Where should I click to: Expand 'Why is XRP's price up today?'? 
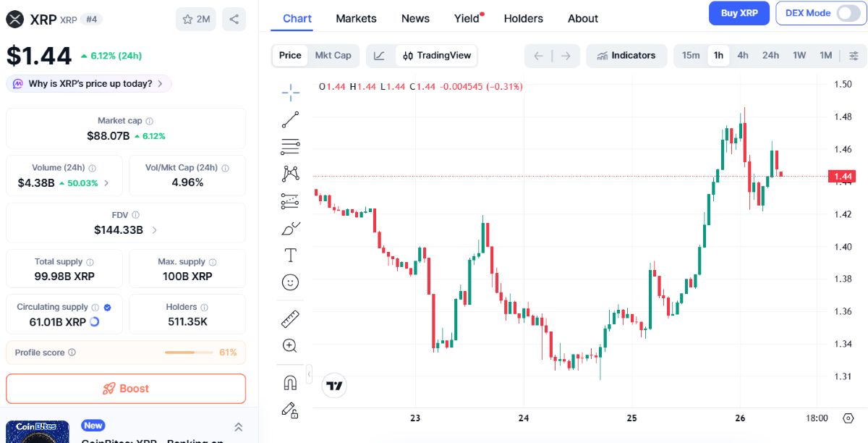[x=89, y=83]
